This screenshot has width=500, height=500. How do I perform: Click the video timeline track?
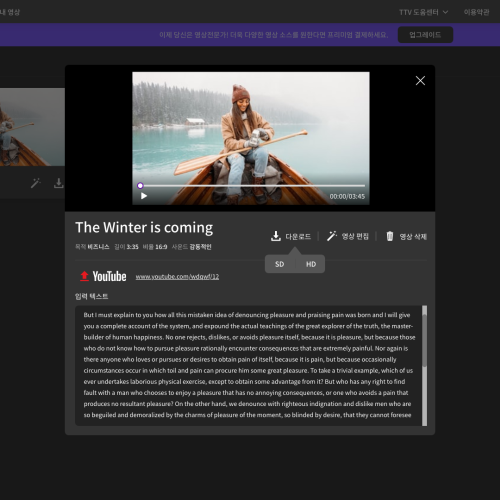pyautogui.click(x=252, y=186)
